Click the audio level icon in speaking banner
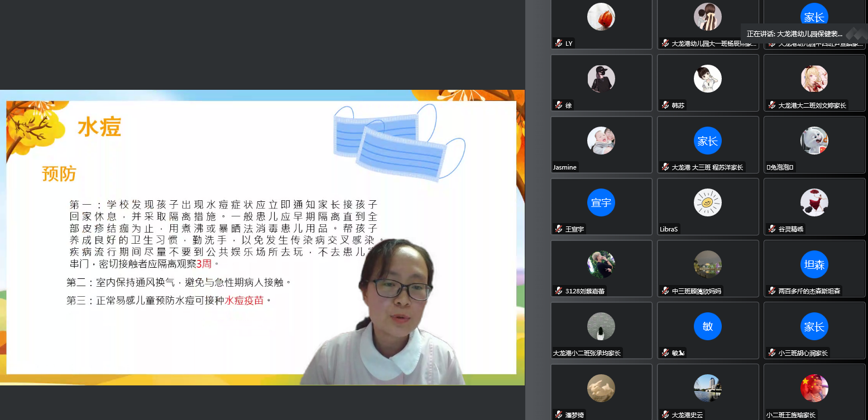This screenshot has height=420, width=868. pos(857,33)
